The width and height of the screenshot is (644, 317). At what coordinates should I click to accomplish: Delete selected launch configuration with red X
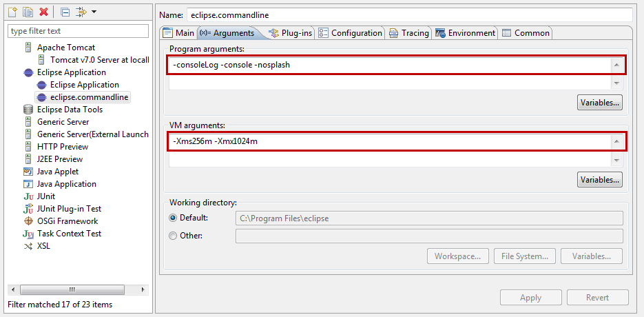[x=43, y=12]
